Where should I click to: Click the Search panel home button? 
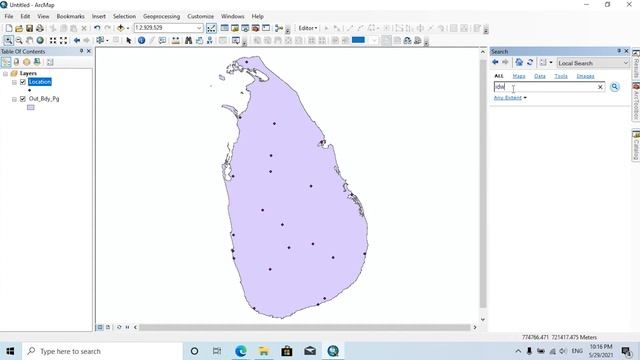click(x=519, y=62)
